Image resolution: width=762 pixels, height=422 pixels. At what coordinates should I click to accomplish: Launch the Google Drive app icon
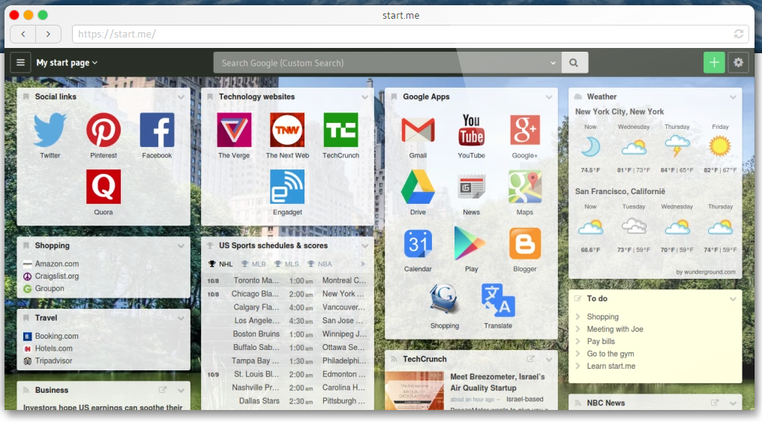[418, 187]
